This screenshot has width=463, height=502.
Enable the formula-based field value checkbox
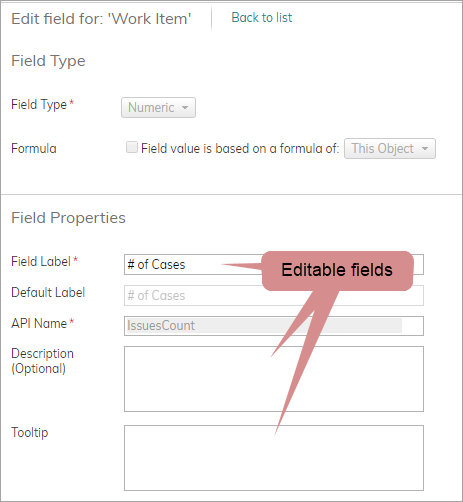[132, 147]
